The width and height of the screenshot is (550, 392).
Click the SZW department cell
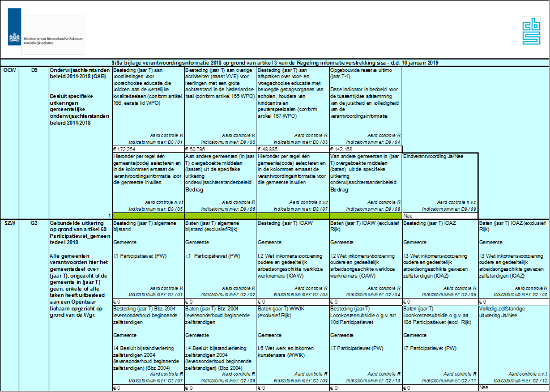pyautogui.click(x=10, y=224)
